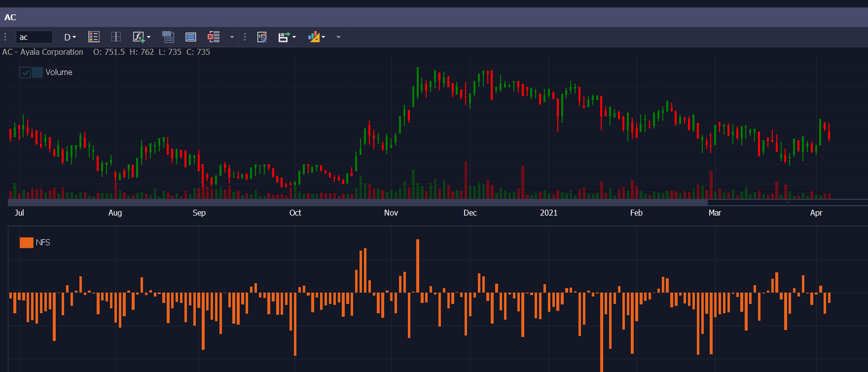Uncheck the Volume checkbox

point(25,73)
